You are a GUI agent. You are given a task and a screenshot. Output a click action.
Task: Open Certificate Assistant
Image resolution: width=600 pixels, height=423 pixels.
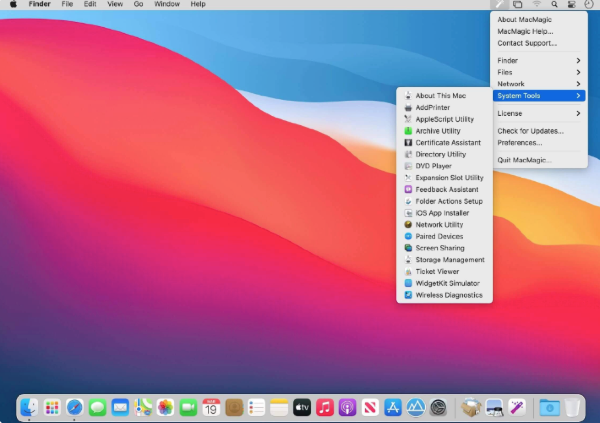(x=444, y=142)
